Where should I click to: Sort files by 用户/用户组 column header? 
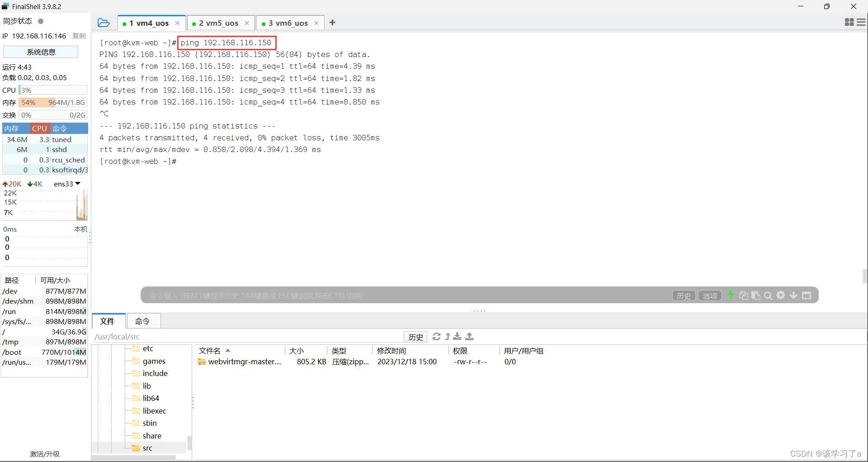[524, 351]
